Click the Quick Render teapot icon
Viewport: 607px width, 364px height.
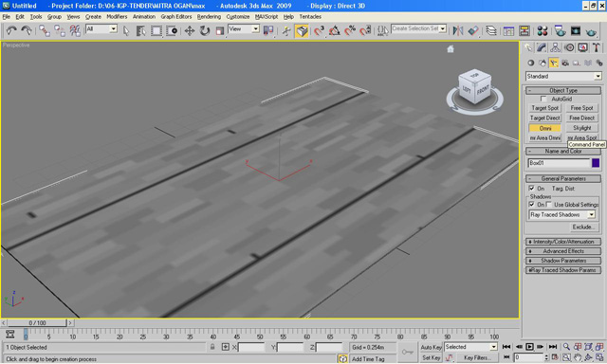[591, 31]
